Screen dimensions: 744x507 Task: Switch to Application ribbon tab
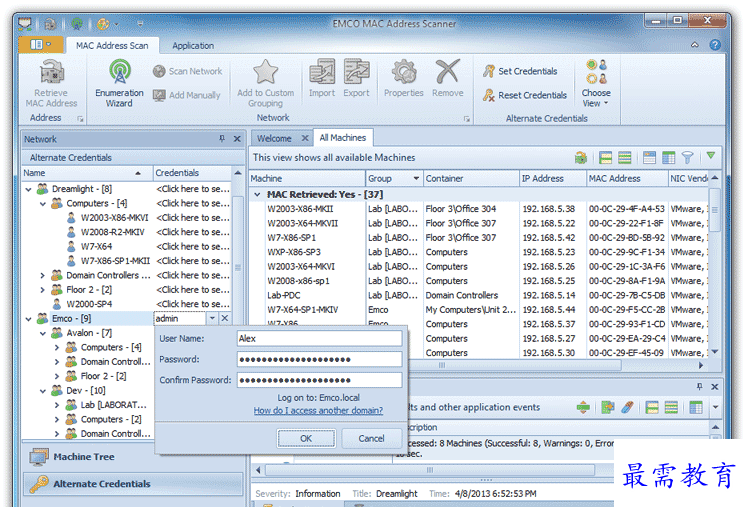(193, 46)
